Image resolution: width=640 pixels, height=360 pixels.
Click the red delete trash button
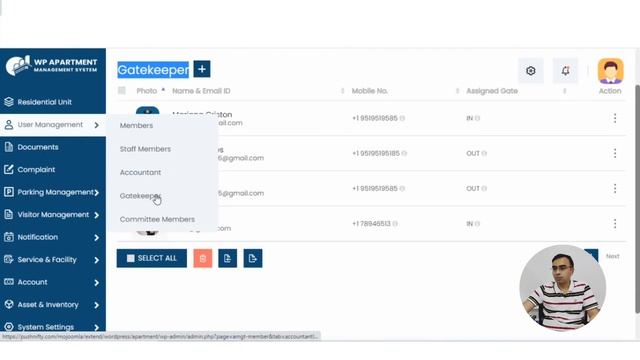click(203, 258)
